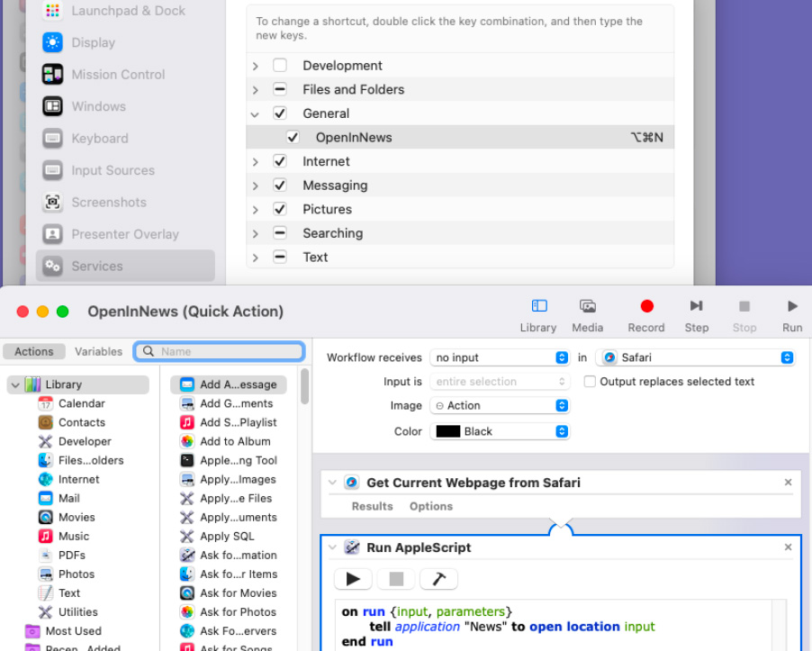Uncheck the General services checkbox
Viewport: 812px width, 651px height.
pos(280,113)
